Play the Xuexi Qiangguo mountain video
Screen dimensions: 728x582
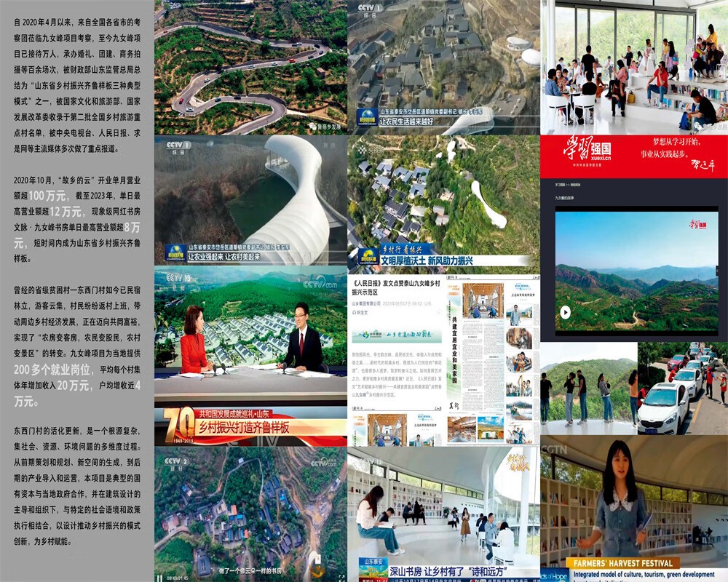coord(565,312)
